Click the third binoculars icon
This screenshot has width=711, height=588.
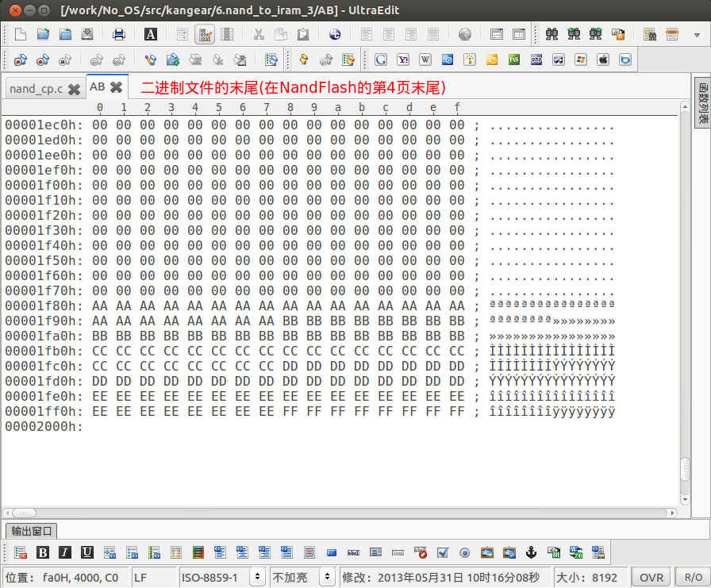[x=596, y=34]
